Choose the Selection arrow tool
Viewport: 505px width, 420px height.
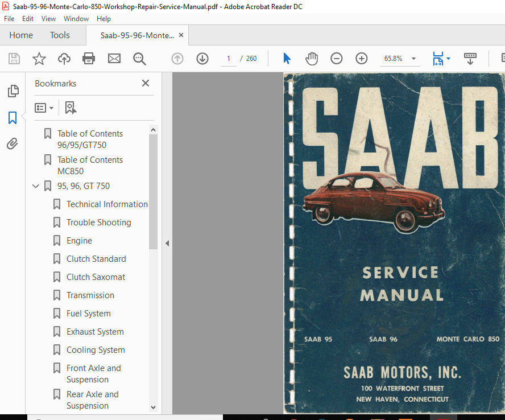(x=287, y=59)
